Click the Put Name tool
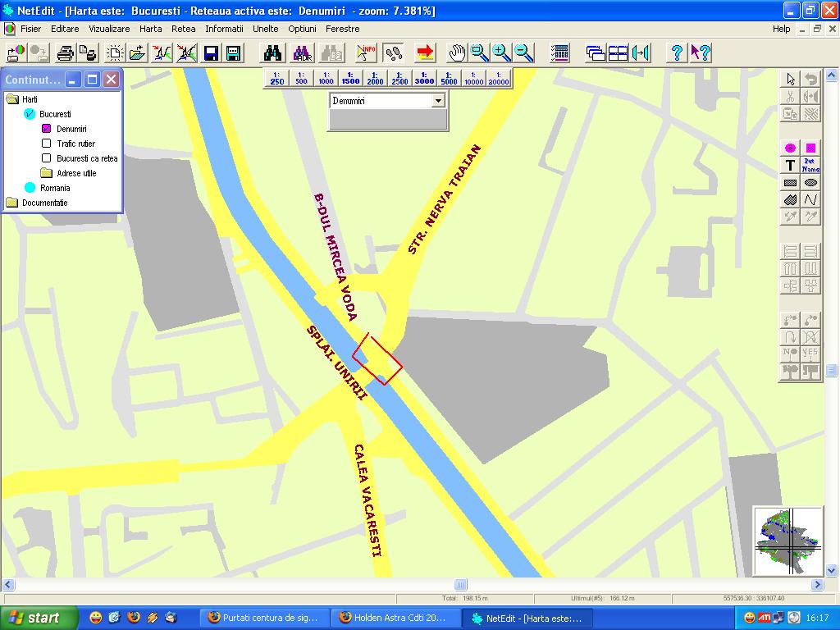Image resolution: width=840 pixels, height=630 pixels. [810, 166]
